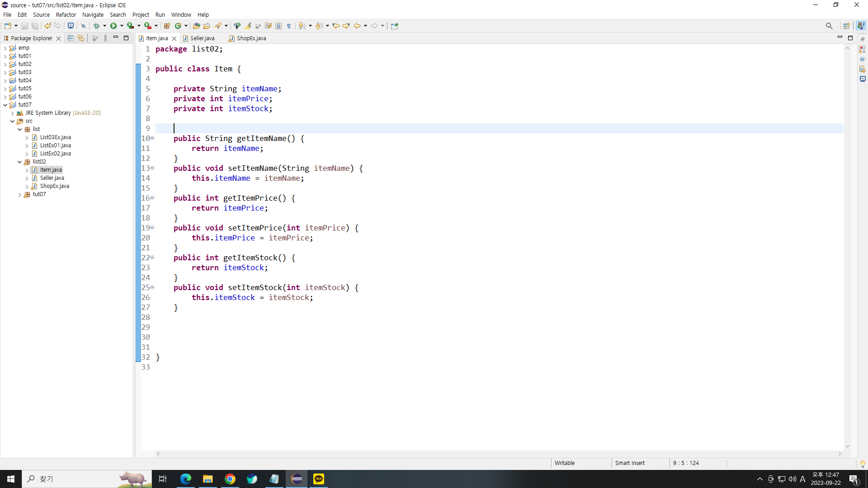Click the editor vertical scrollbar down arrow
This screenshot has width=868, height=488.
coord(847,446)
